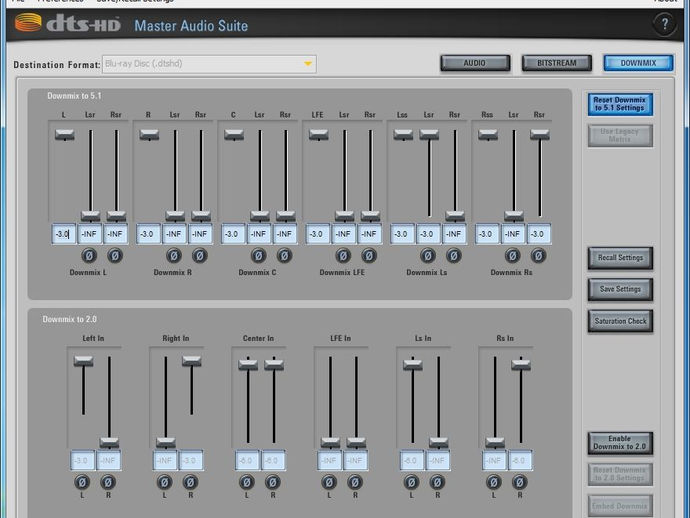Click Left In phase icon for R output
This screenshot has width=690, height=518.
108,482
